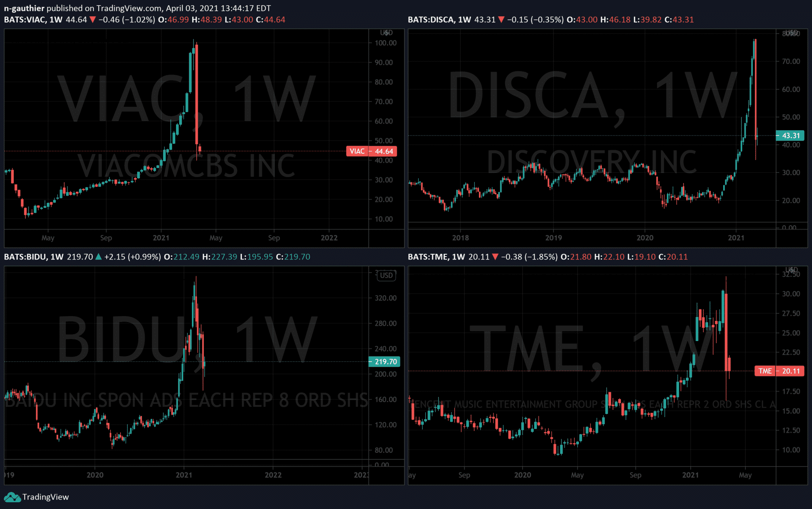812x509 pixels.
Task: Select the BATS:VIAC, 1W symbol title
Action: coord(33,20)
